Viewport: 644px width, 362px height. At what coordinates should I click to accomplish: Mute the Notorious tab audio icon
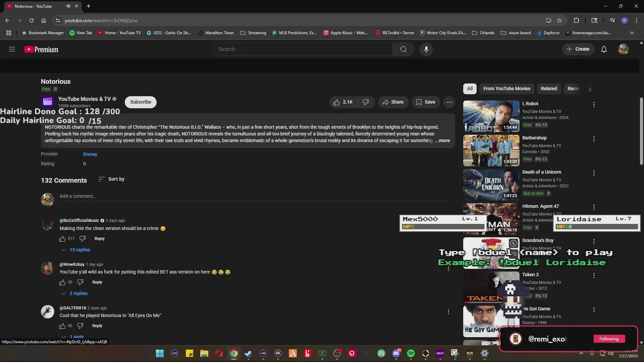click(68, 6)
